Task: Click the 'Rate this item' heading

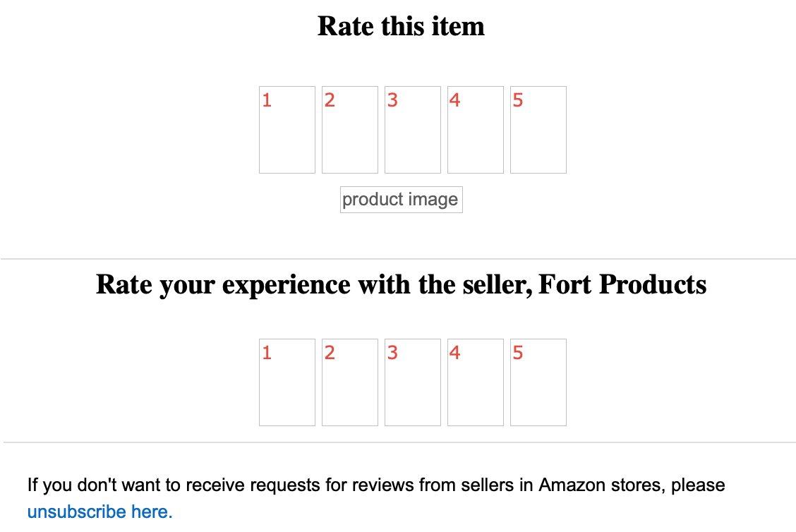Action: coord(401,27)
